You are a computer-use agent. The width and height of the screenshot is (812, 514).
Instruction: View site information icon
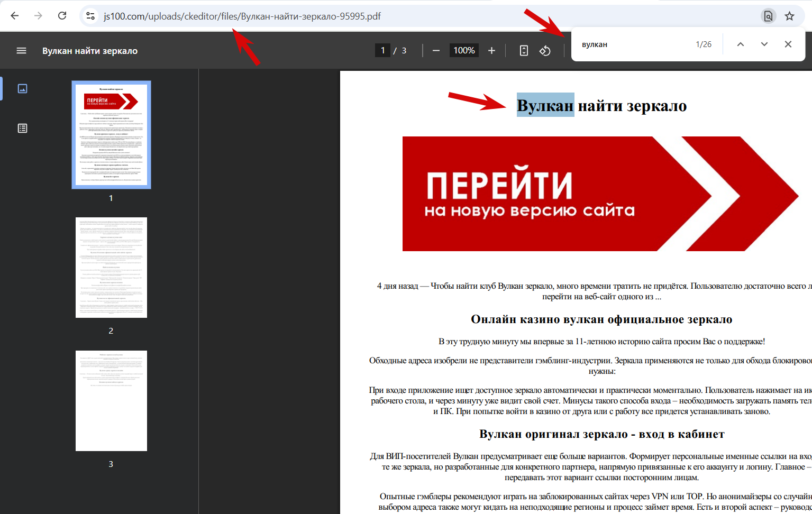point(90,16)
